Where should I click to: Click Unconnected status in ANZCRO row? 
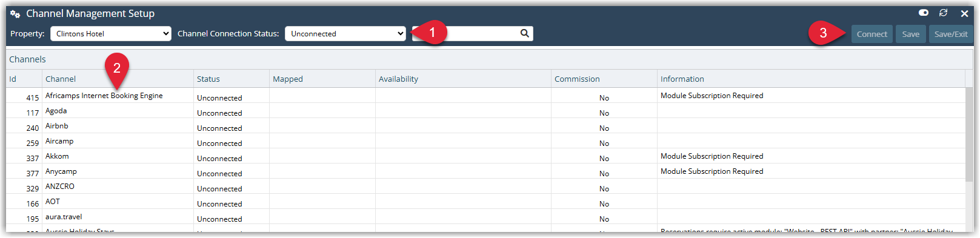pos(219,188)
